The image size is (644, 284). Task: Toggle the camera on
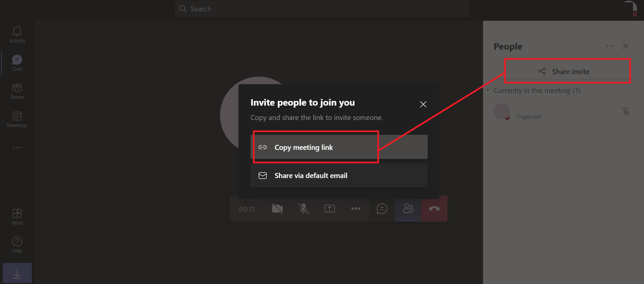click(277, 209)
